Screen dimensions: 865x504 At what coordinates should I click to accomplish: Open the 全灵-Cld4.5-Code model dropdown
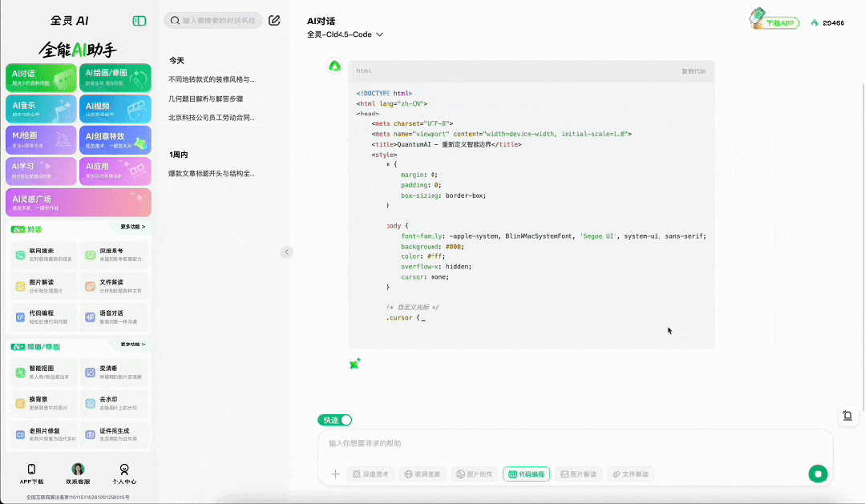click(x=345, y=34)
